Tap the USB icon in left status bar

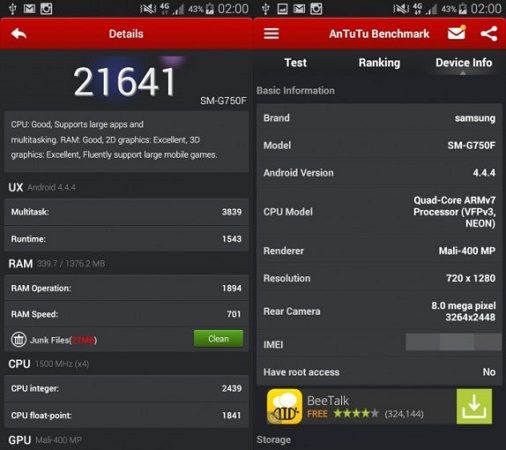coord(13,9)
